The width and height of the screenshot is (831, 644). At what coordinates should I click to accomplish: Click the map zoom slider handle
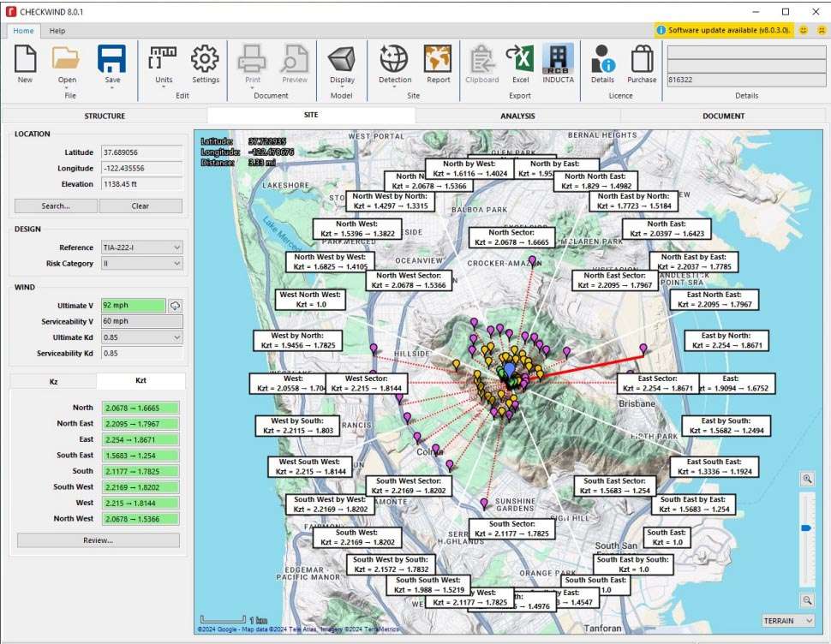(806, 528)
